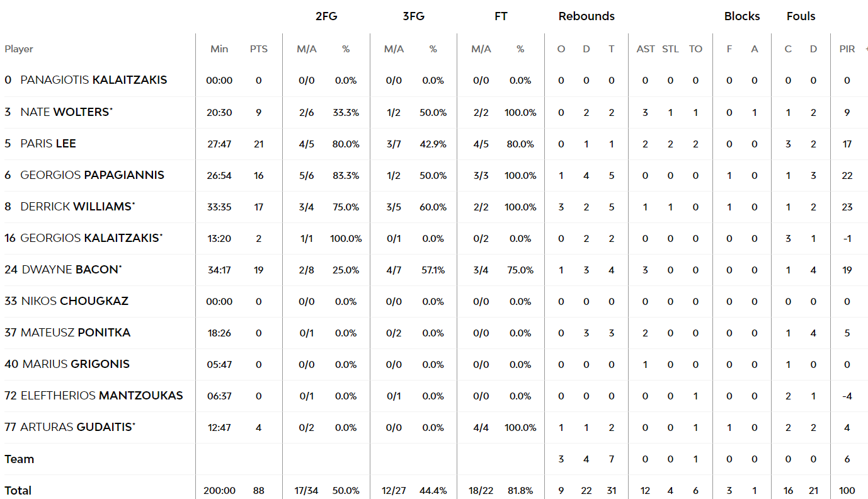Select Panagiotis Kalaitzakis player link
The width and height of the screenshot is (868, 499).
[93, 80]
